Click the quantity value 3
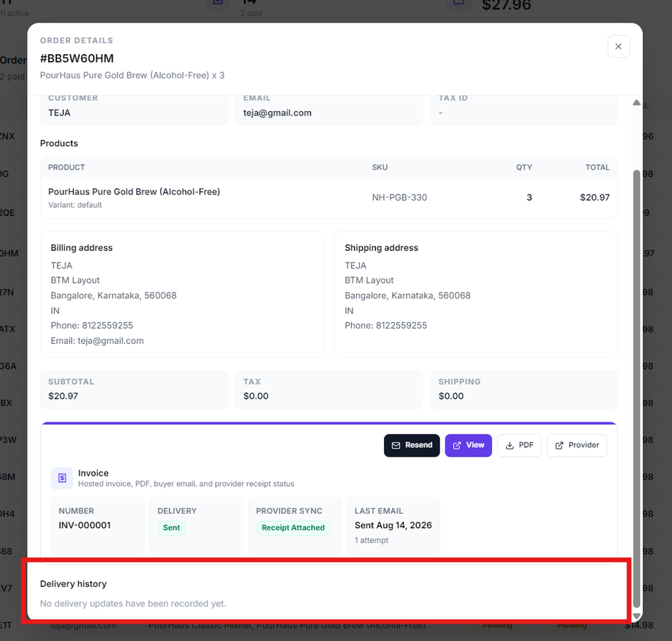Image resolution: width=672 pixels, height=641 pixels. point(529,198)
